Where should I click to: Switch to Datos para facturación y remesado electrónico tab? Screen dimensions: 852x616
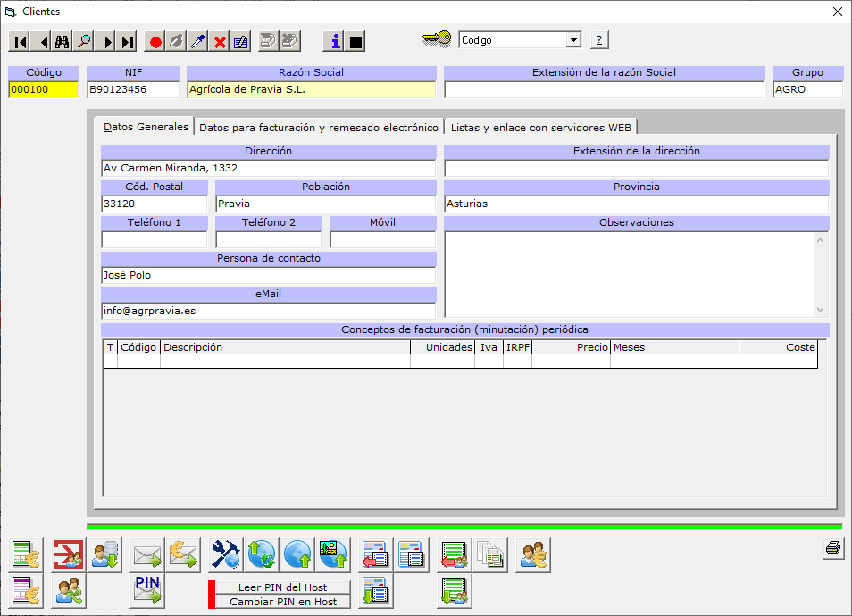pos(319,128)
